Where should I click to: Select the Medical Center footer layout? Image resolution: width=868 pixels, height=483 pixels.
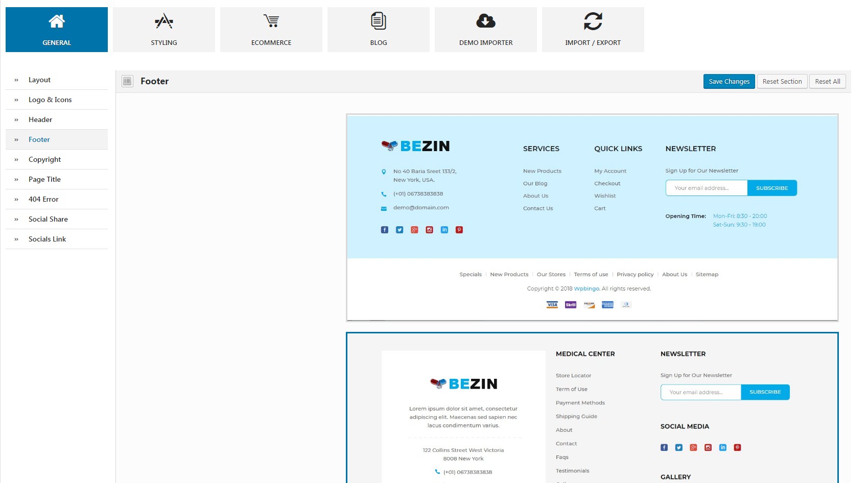pyautogui.click(x=592, y=408)
